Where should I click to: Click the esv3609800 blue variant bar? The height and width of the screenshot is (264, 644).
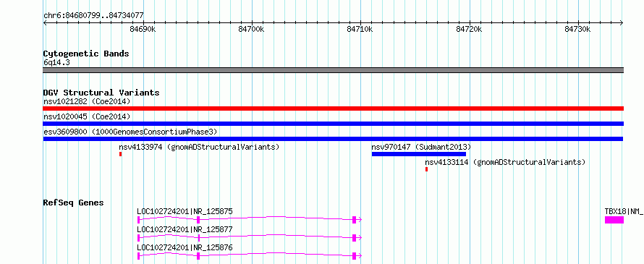coord(333,139)
